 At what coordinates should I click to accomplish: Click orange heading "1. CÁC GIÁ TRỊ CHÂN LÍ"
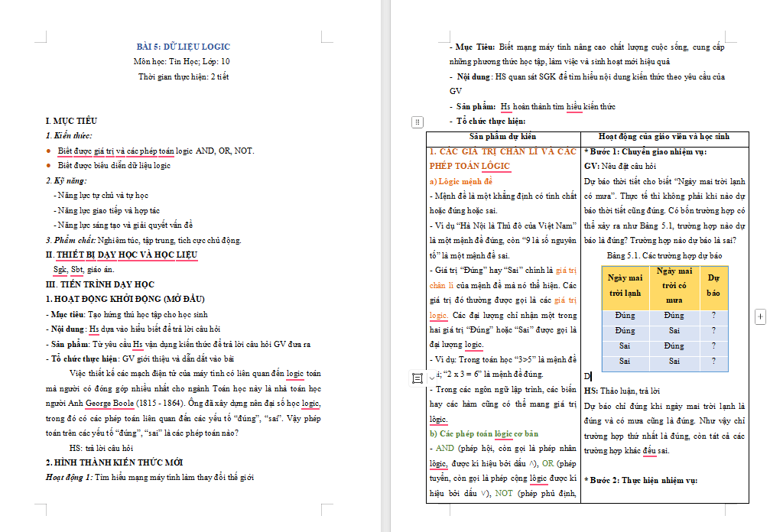[502, 151]
